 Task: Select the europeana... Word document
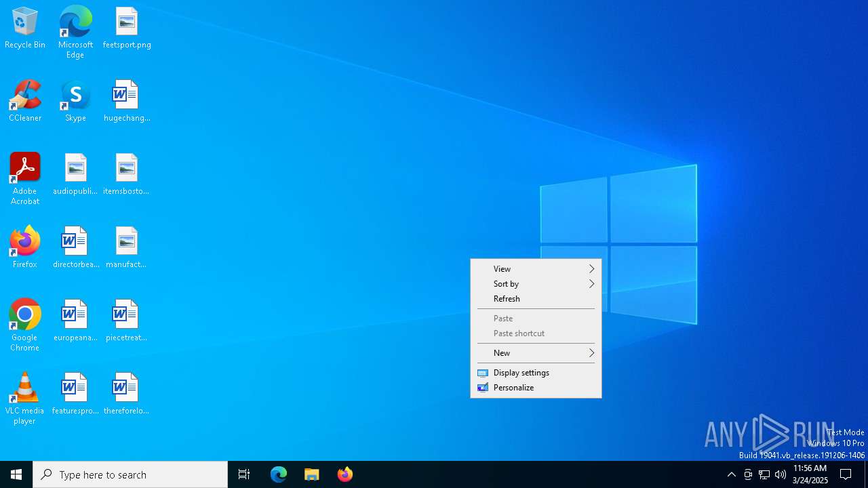75,321
